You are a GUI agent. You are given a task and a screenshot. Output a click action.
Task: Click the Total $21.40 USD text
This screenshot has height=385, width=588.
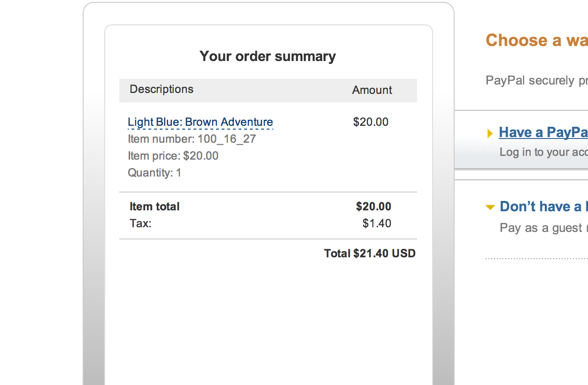pos(370,254)
